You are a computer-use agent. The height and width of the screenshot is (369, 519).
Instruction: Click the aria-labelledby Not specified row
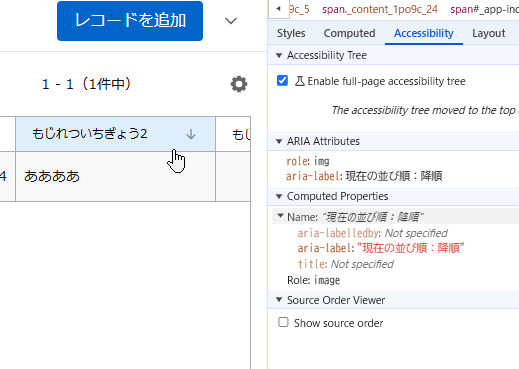pos(373,233)
